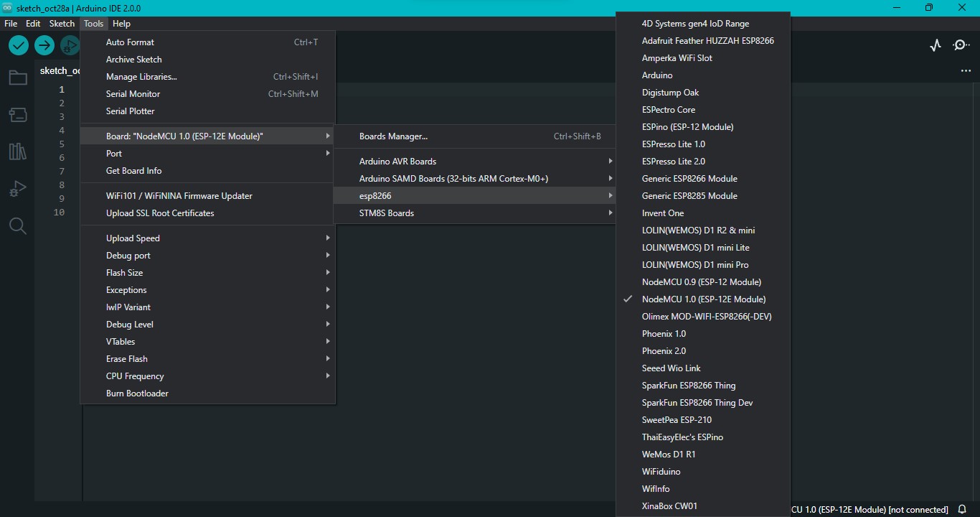This screenshot has width=980, height=517.
Task: Select XinaBox CW01 board
Action: click(x=703, y=506)
